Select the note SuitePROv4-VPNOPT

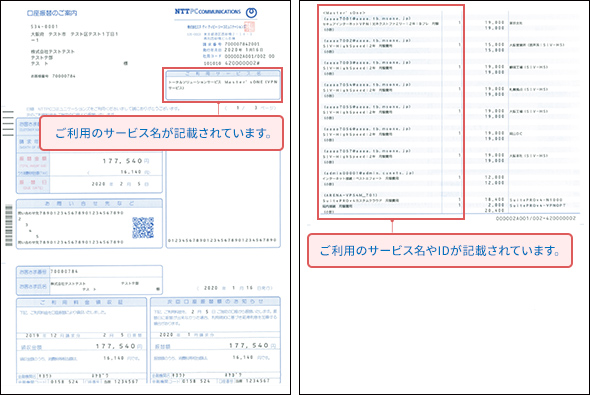click(538, 205)
